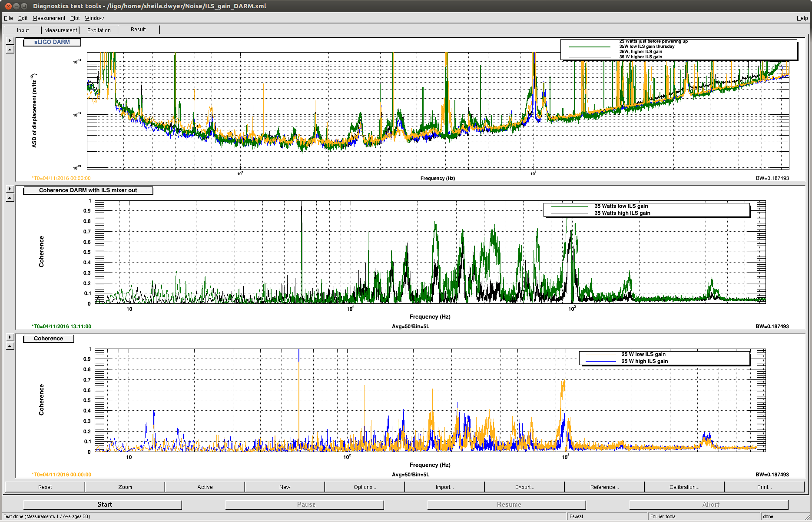
Task: Click the Reset button
Action: [45, 487]
